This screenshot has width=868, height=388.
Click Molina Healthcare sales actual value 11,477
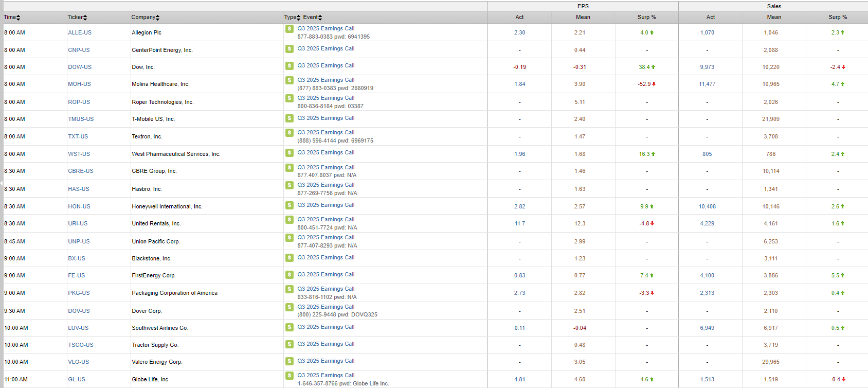tap(707, 84)
